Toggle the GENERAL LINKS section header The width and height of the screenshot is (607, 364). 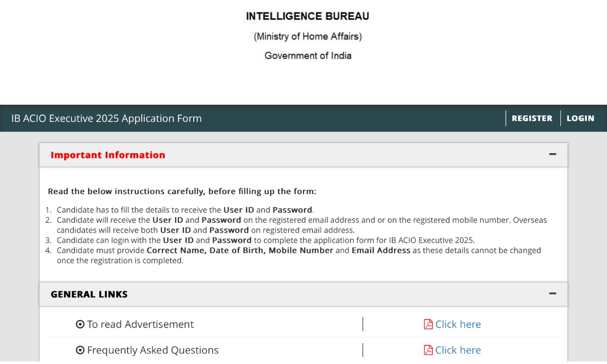(303, 294)
